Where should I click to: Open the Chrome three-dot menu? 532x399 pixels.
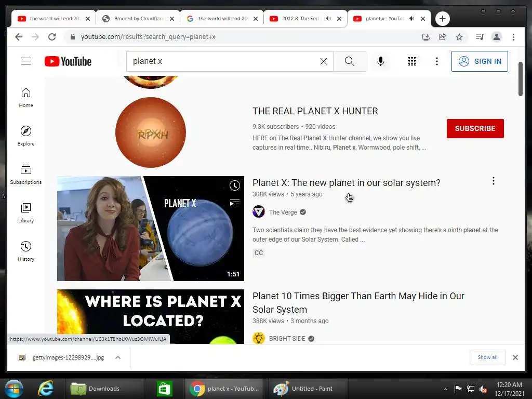coord(513,37)
